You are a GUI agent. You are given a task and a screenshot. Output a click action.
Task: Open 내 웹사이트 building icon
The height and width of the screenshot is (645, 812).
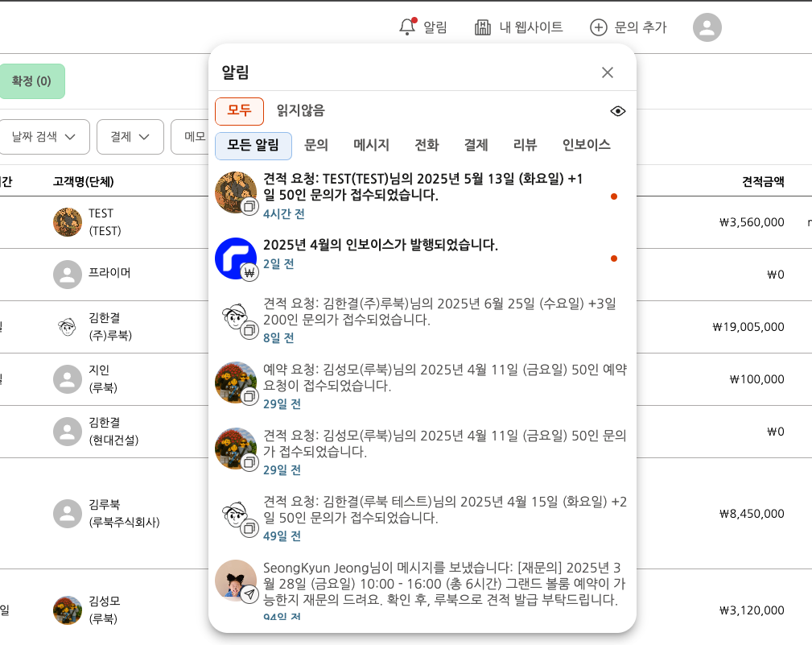click(x=483, y=27)
